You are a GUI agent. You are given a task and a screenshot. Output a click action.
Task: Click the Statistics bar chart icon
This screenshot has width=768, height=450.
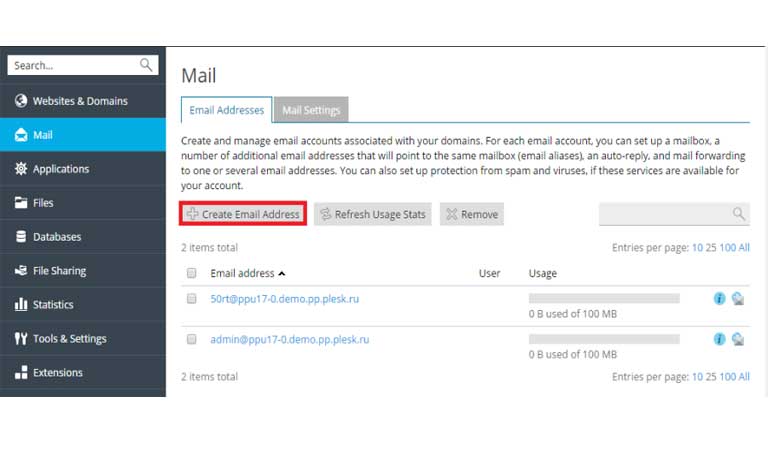point(21,304)
